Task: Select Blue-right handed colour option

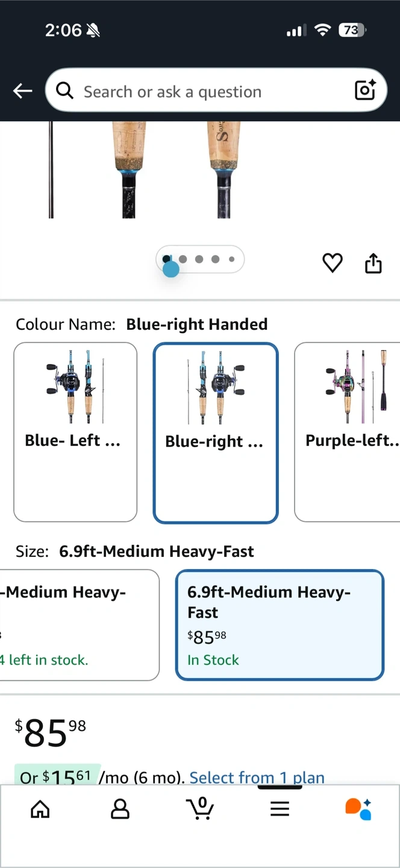Action: point(215,432)
